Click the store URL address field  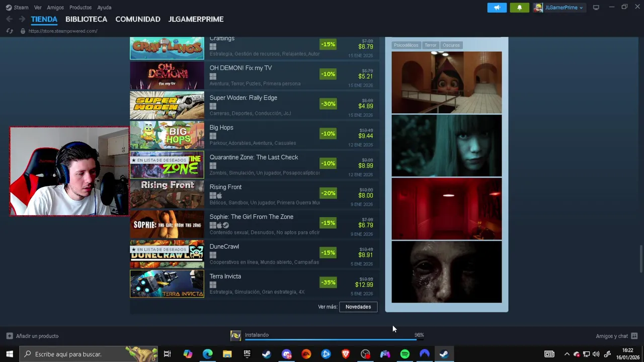pyautogui.click(x=63, y=31)
